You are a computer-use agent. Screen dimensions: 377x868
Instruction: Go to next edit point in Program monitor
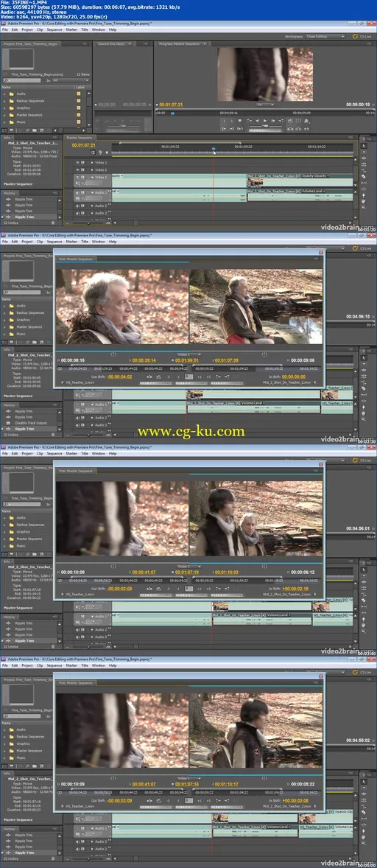[x=281, y=120]
